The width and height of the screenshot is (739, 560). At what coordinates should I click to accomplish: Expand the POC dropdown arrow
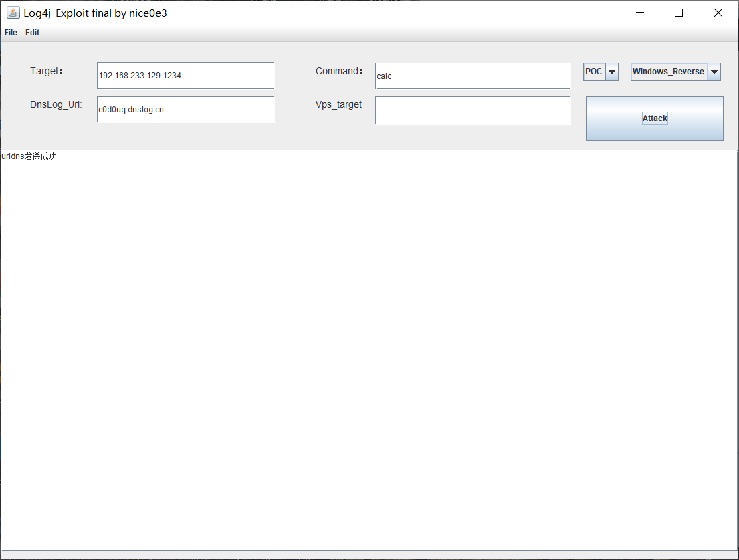[x=612, y=72]
